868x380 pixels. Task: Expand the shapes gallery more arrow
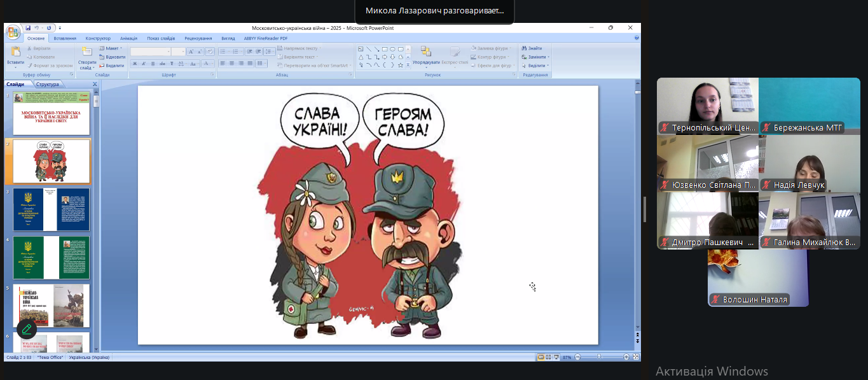408,65
